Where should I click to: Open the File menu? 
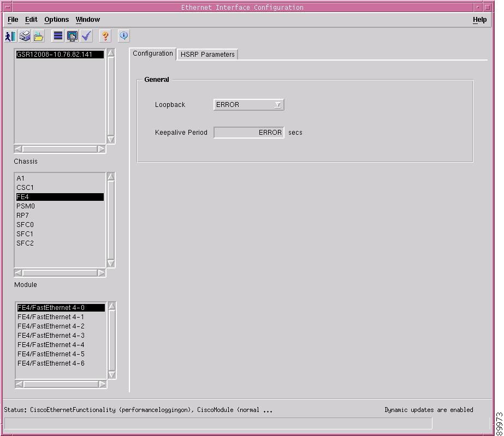tap(13, 20)
